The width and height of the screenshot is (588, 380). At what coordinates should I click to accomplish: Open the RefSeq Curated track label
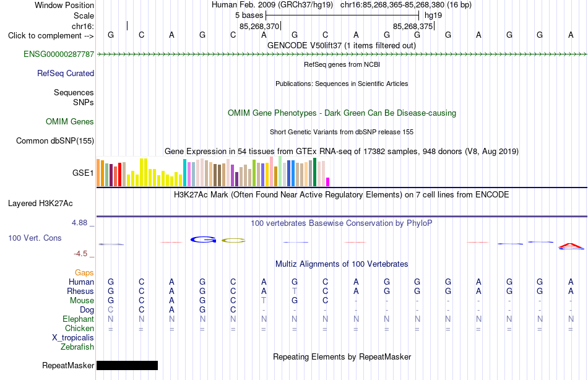click(65, 73)
